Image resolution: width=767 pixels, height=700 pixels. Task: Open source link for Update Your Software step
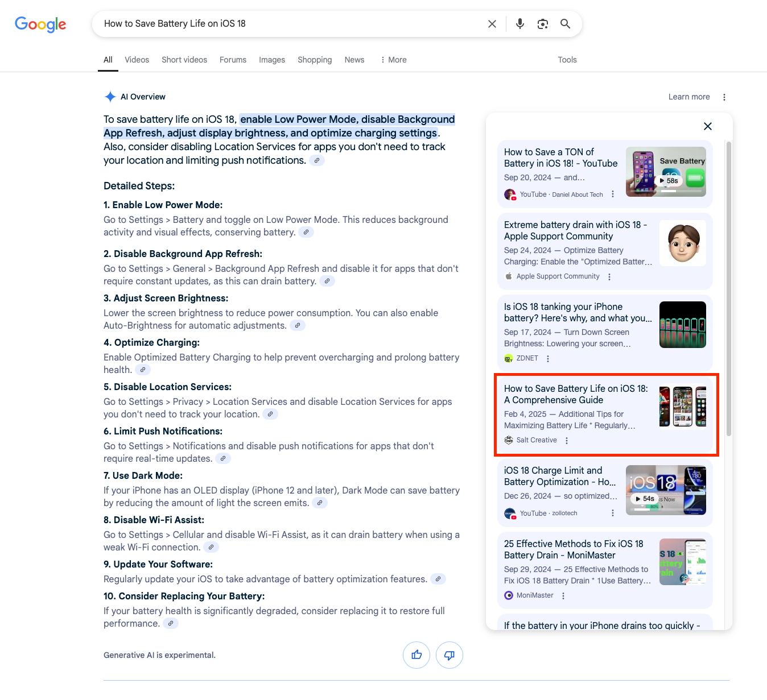tap(438, 579)
